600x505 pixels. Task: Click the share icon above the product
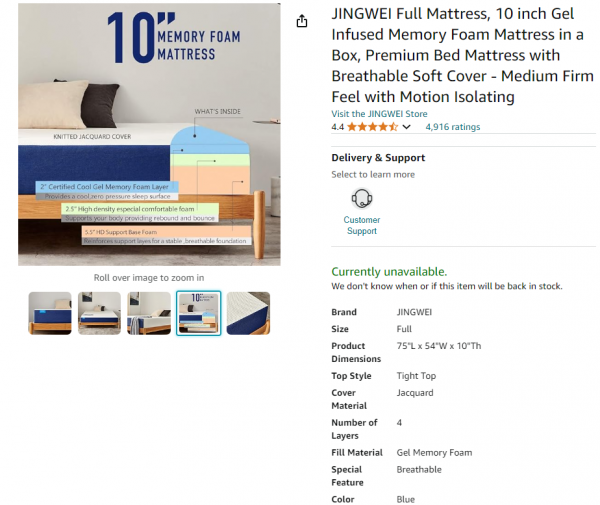coord(302,21)
